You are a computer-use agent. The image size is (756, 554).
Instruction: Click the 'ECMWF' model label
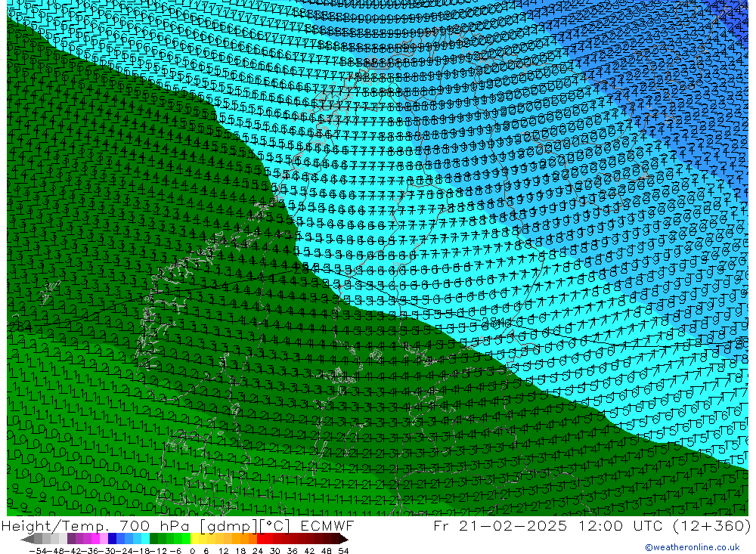coord(327,526)
